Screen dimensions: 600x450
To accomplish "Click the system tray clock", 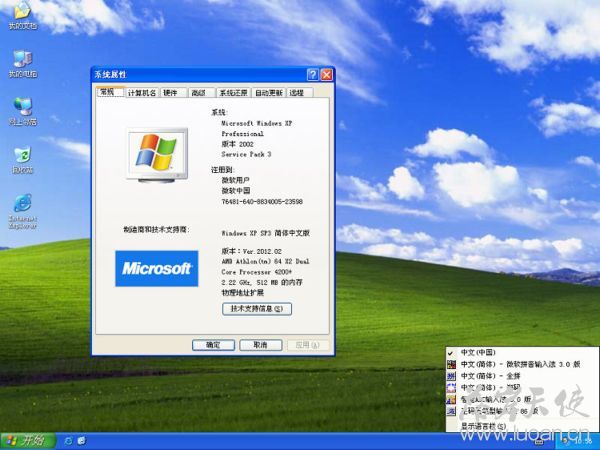I will pyautogui.click(x=584, y=442).
